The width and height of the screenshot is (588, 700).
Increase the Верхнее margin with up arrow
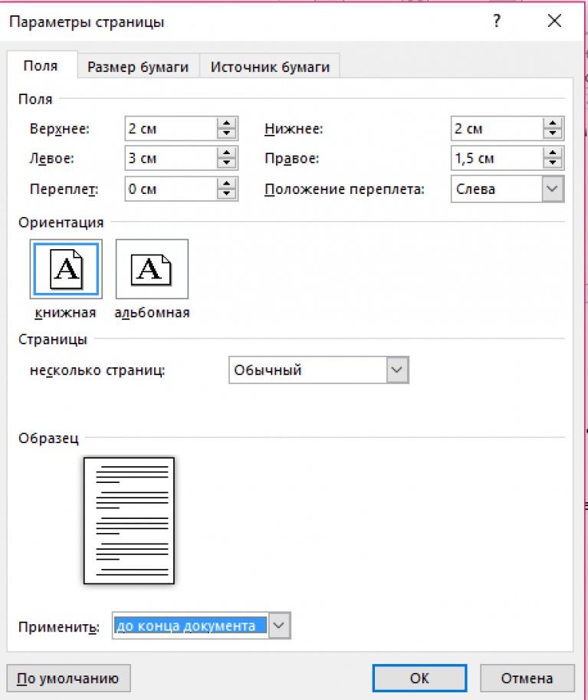[x=225, y=123]
